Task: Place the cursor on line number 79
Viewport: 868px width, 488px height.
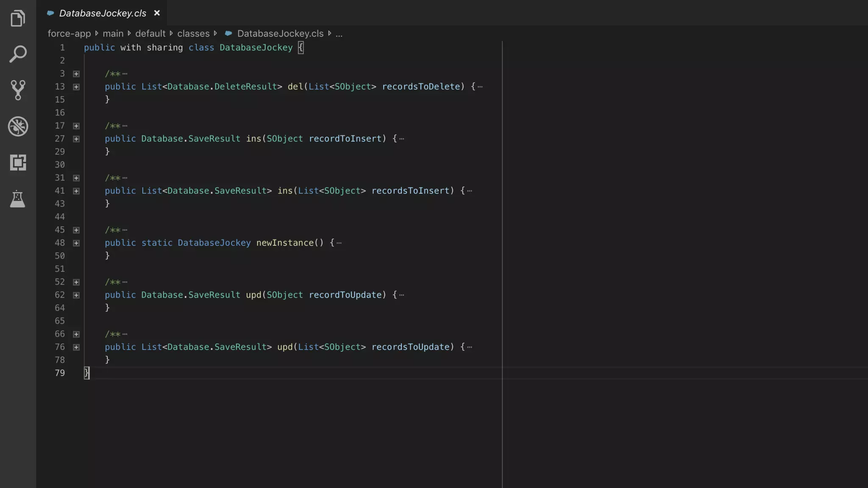Action: pyautogui.click(x=60, y=373)
